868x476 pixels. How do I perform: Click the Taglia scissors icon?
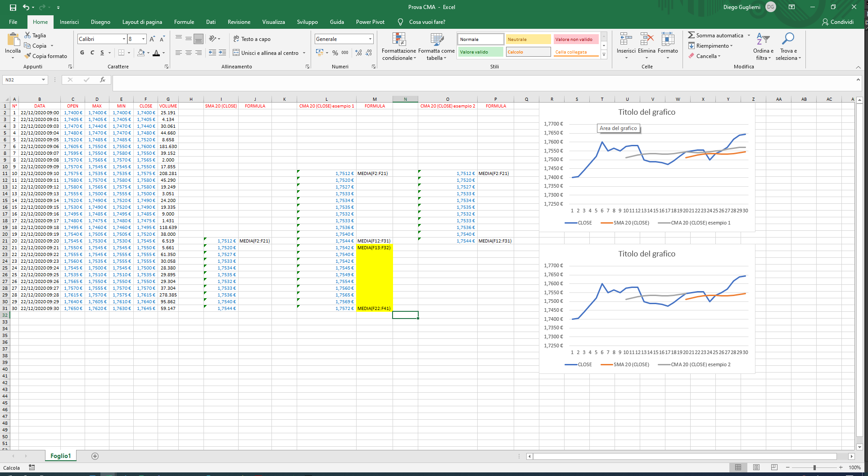pyautogui.click(x=28, y=35)
